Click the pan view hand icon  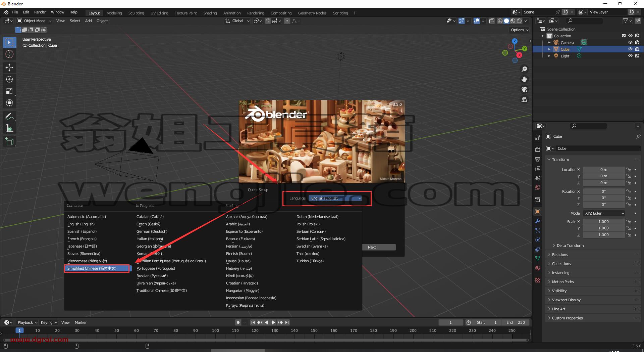coord(524,79)
